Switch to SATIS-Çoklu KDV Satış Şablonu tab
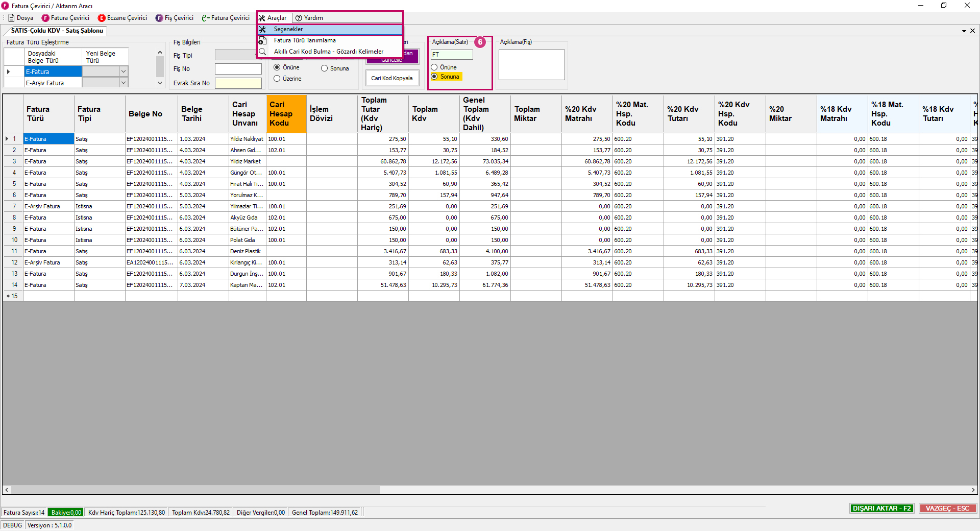This screenshot has width=980, height=531. (x=57, y=31)
